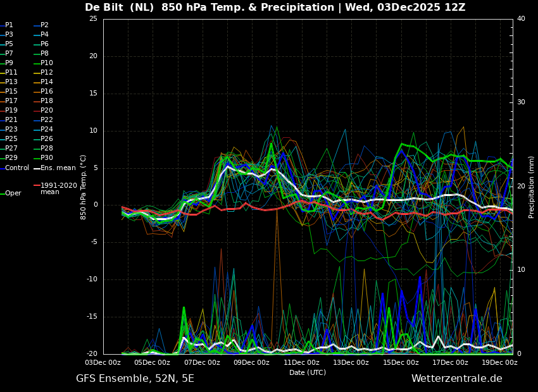Click the Ens. mean legend label
Screen dimensions: 538x392
coord(58,168)
